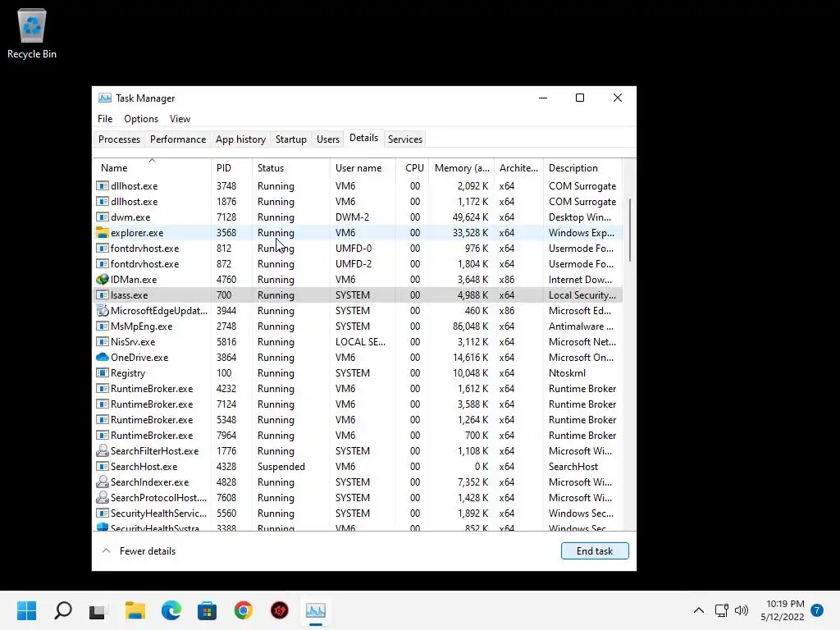Sort by the Status column header
This screenshot has width=840, height=630.
(291, 167)
